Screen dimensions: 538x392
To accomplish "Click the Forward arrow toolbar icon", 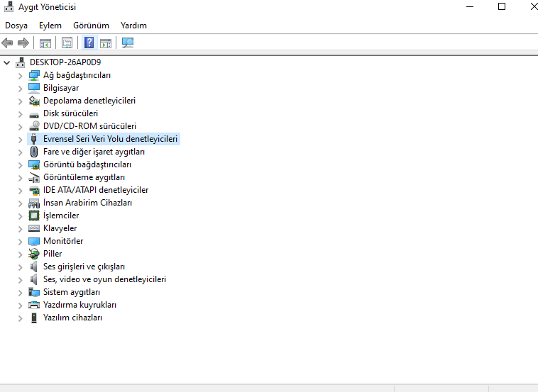I will tap(23, 43).
